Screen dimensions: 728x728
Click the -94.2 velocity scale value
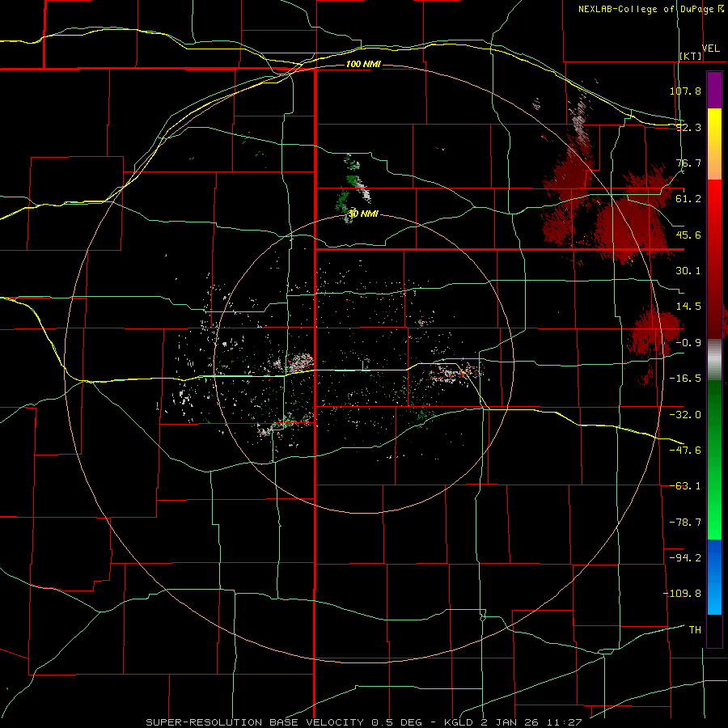pyautogui.click(x=685, y=557)
